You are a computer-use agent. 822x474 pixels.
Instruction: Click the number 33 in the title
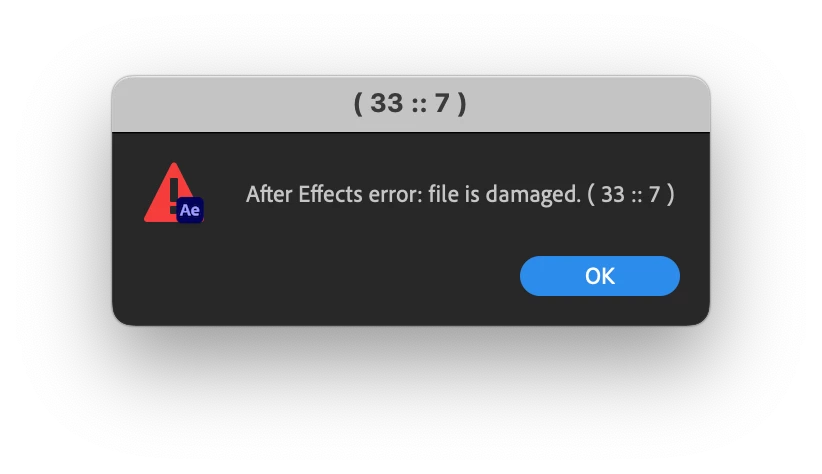387,103
